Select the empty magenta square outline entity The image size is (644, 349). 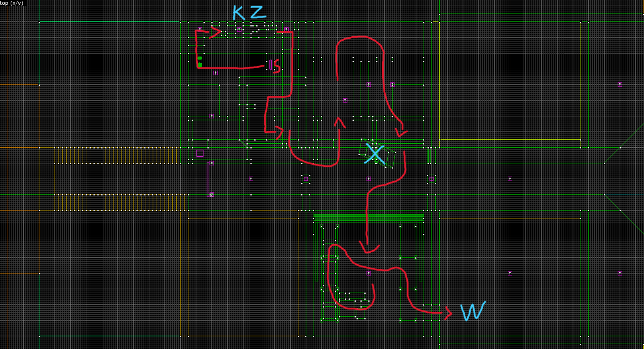[x=200, y=154]
